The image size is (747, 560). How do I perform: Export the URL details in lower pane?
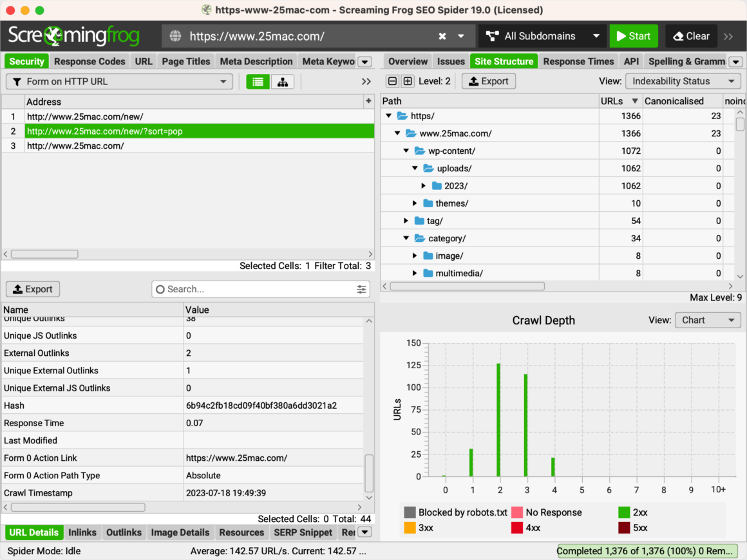point(33,289)
